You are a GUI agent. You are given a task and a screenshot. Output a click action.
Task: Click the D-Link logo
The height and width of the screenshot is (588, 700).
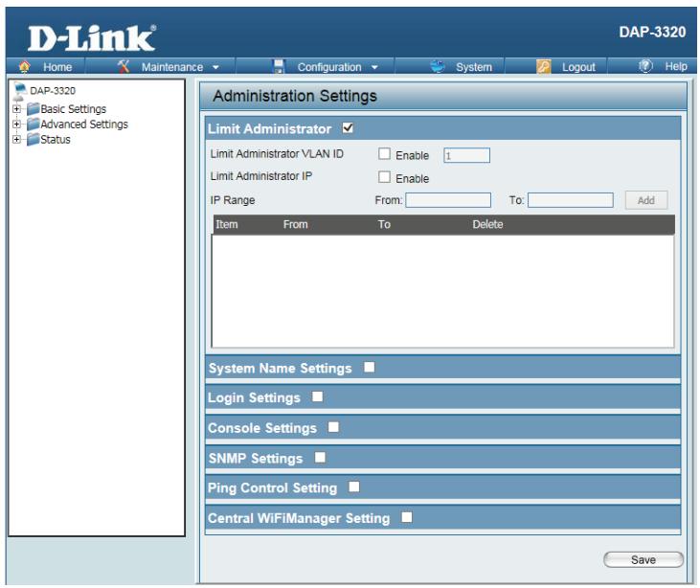pyautogui.click(x=92, y=38)
